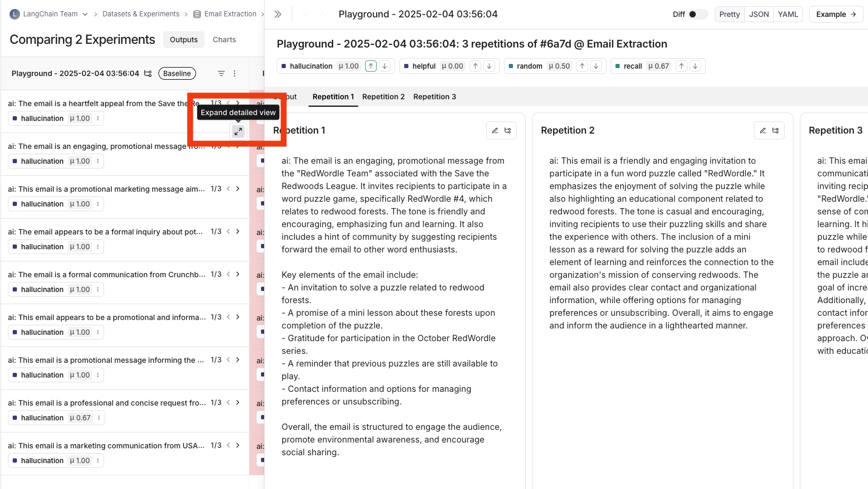Switch to the Charts tab

[x=224, y=39]
